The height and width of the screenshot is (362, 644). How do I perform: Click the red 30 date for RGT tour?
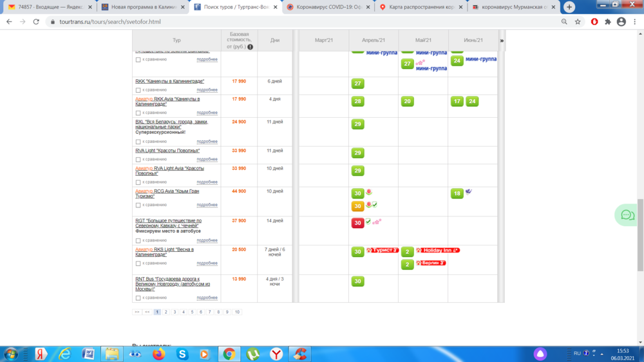pyautogui.click(x=357, y=223)
